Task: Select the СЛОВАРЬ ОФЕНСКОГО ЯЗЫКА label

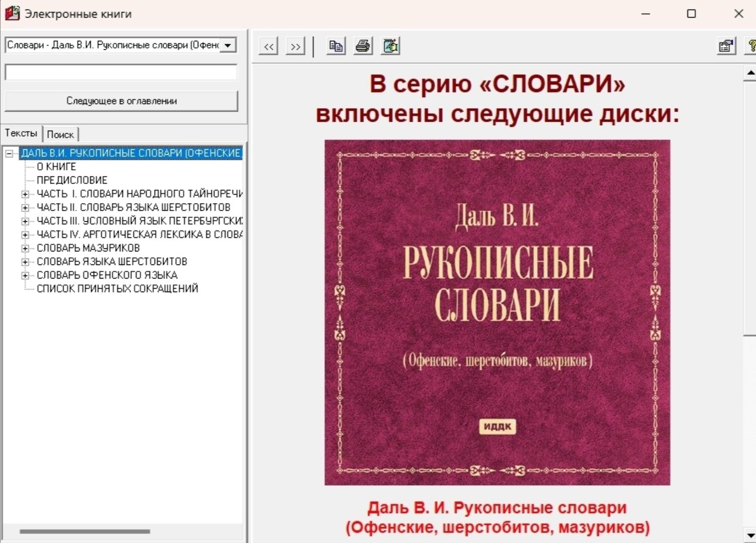Action: click(x=107, y=275)
